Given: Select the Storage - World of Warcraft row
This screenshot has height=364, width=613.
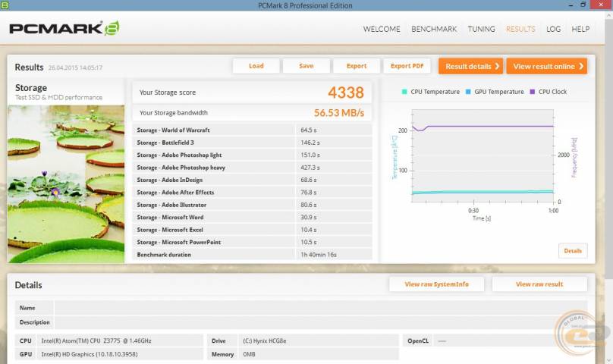Looking at the screenshot, I should point(253,130).
